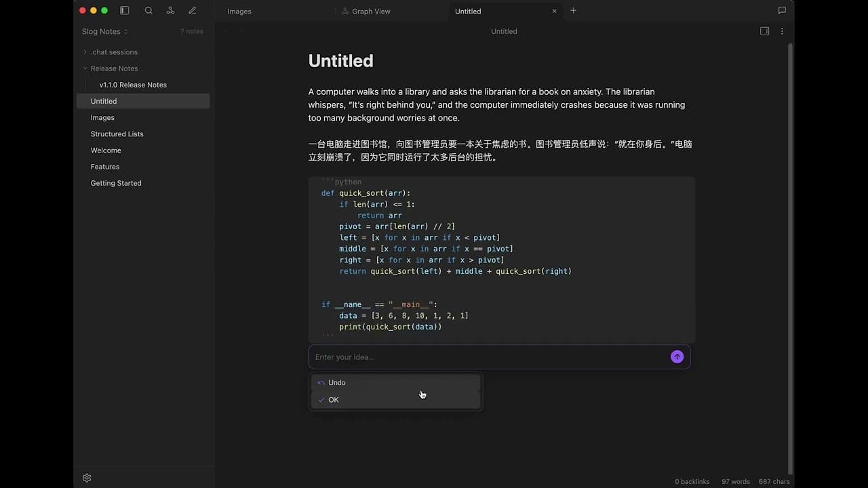Open Settings with the gear icon
The width and height of the screenshot is (868, 488).
86,478
